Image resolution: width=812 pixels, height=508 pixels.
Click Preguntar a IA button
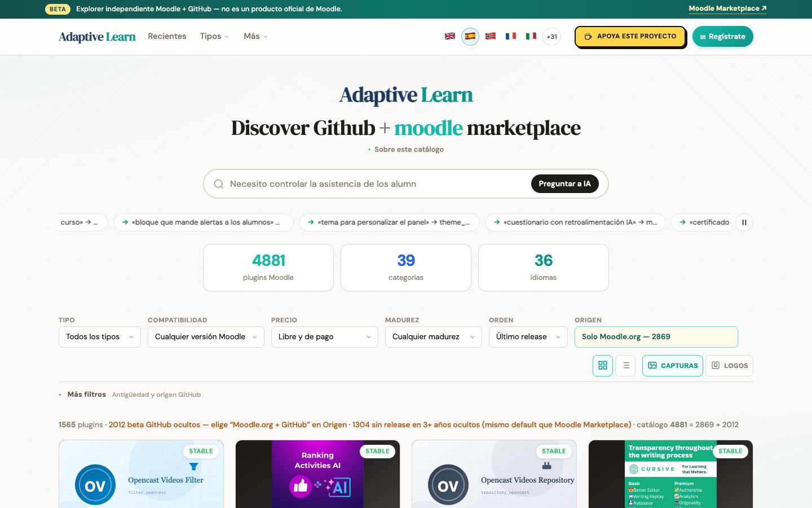(x=564, y=184)
